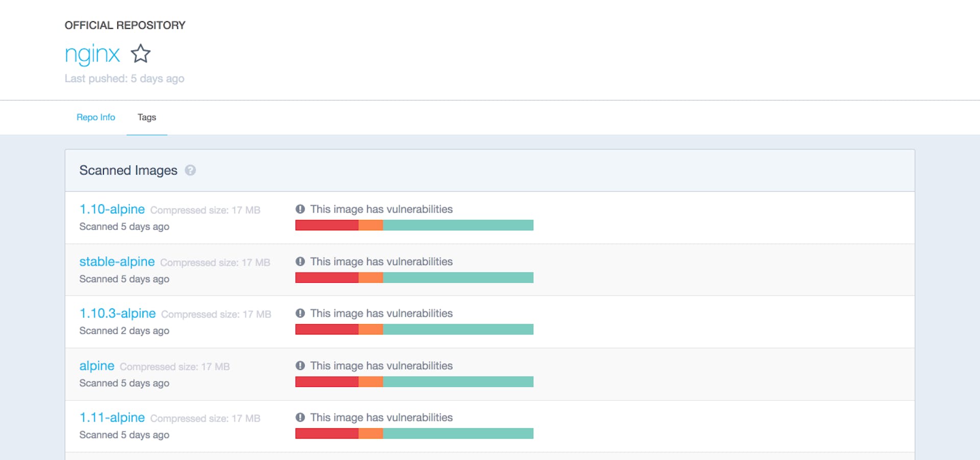Select the Tags tab

146,117
